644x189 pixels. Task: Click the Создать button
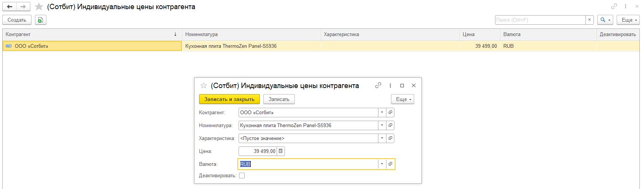point(17,20)
